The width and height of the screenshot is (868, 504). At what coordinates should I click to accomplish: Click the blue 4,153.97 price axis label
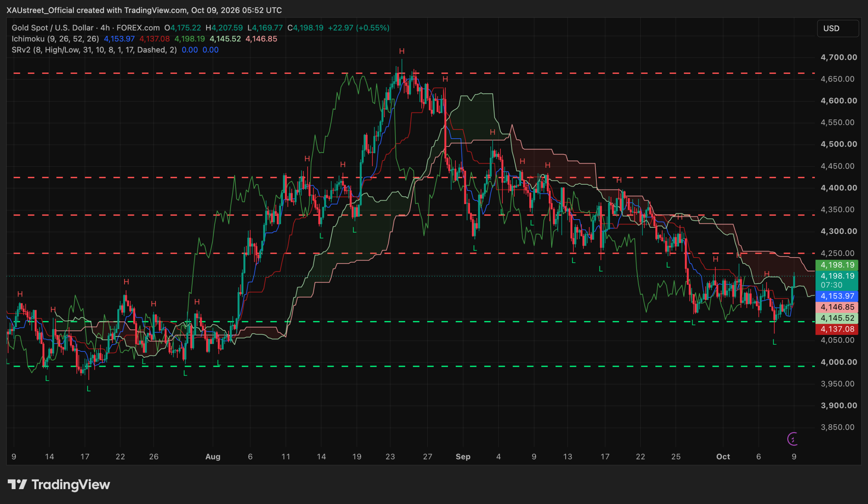(837, 296)
